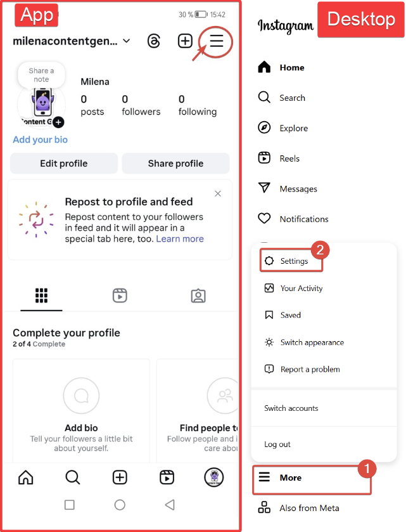Open the Learn more link

(180, 239)
